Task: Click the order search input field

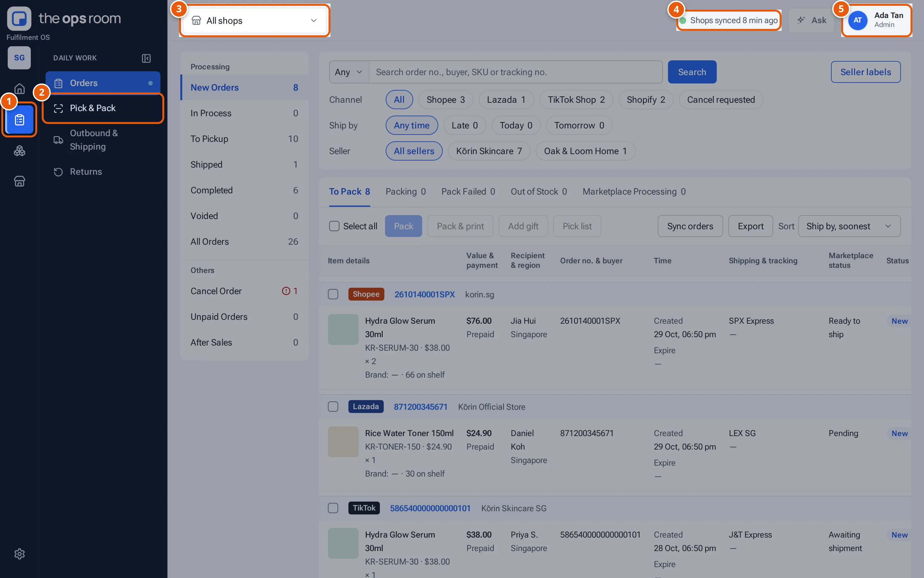Action: coord(516,72)
